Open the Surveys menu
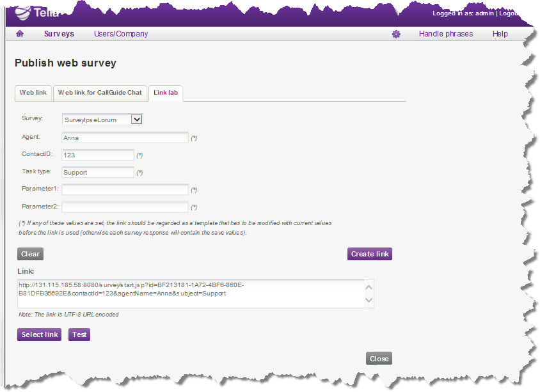540x392 pixels. pos(59,34)
